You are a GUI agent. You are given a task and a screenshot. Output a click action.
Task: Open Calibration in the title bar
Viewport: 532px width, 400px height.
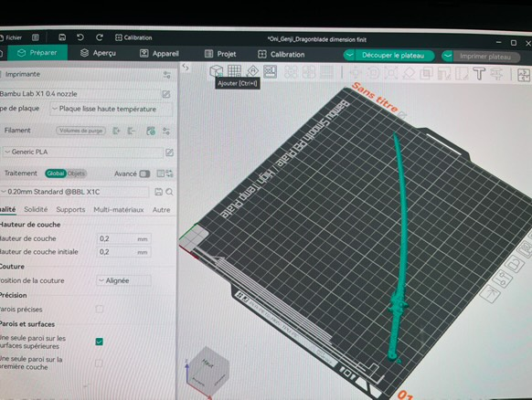133,37
